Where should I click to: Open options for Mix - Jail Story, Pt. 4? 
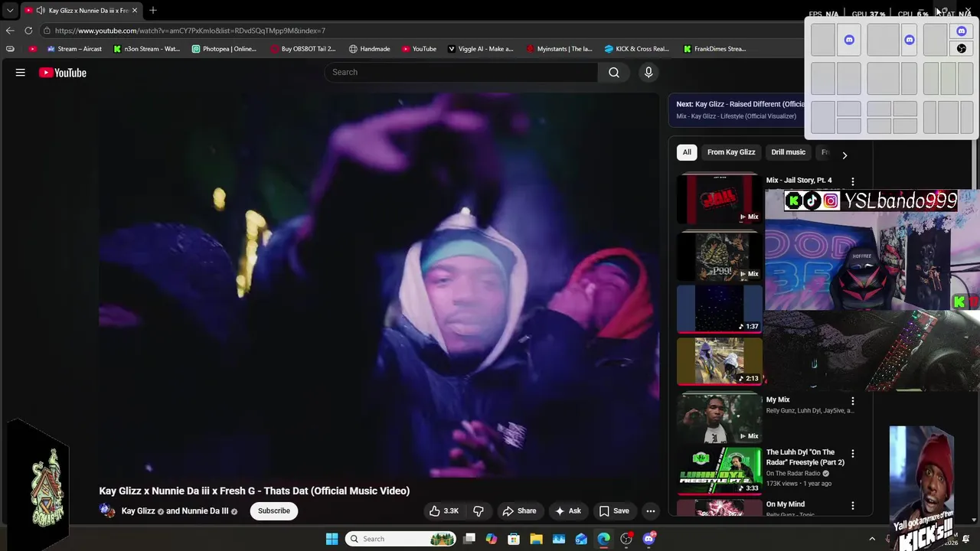coord(853,182)
